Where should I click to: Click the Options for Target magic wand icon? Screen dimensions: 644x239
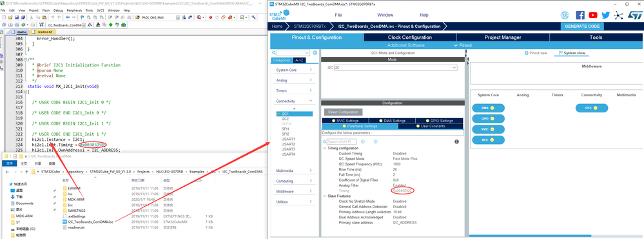pyautogui.click(x=90, y=25)
